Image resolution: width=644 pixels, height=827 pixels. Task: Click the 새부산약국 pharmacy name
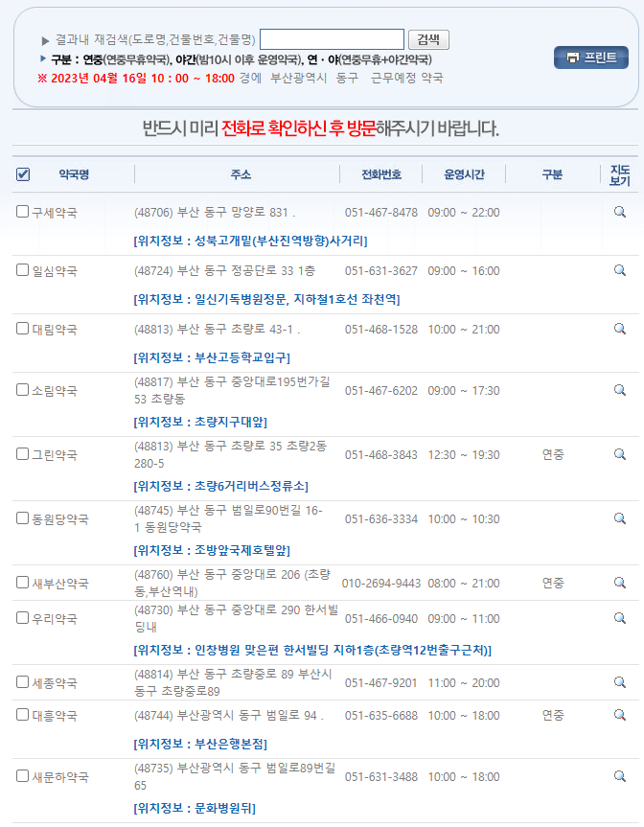coord(60,584)
